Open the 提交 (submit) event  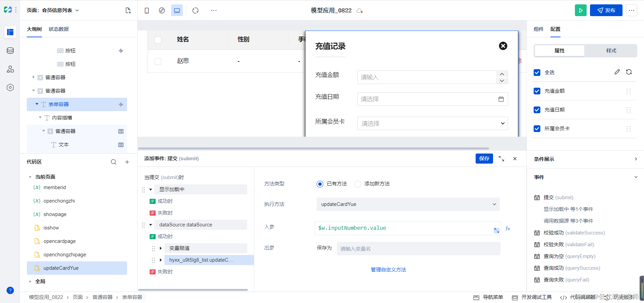[x=558, y=198]
